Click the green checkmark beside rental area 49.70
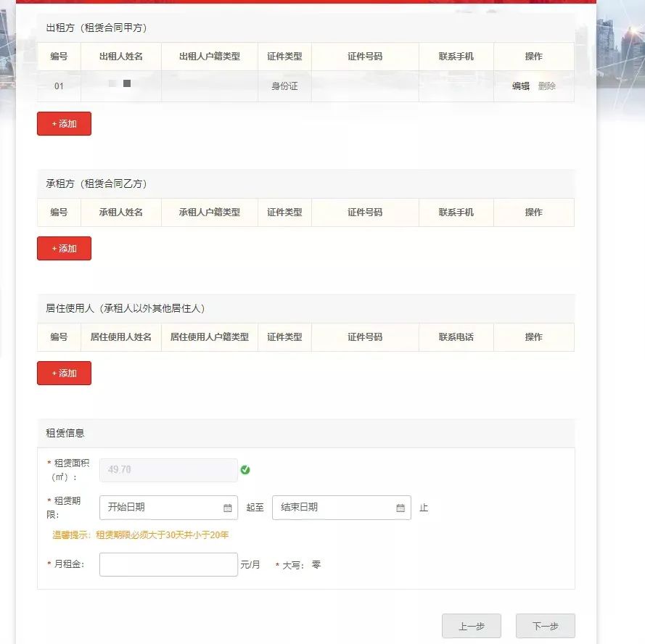The height and width of the screenshot is (644, 645). pos(246,470)
